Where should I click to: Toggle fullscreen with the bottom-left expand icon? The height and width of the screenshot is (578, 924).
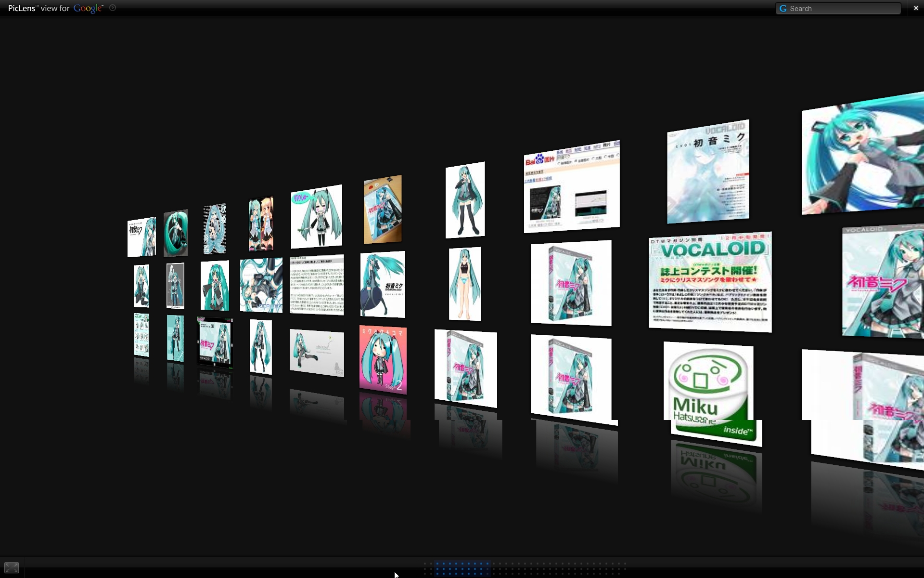point(12,567)
